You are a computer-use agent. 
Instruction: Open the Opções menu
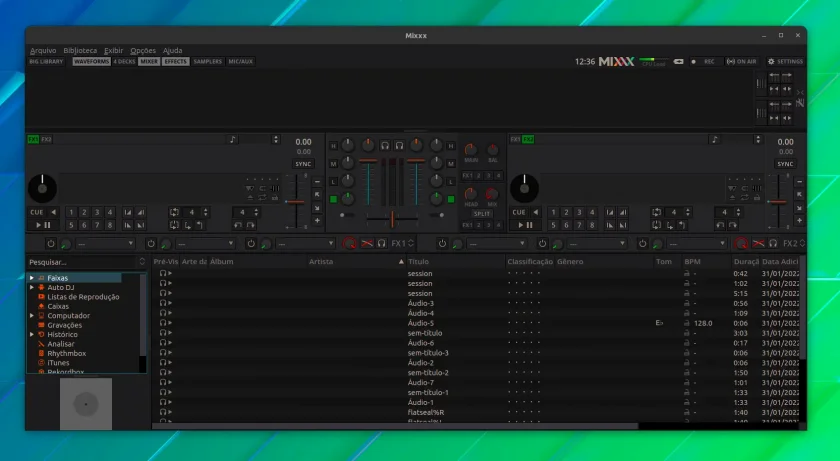143,51
